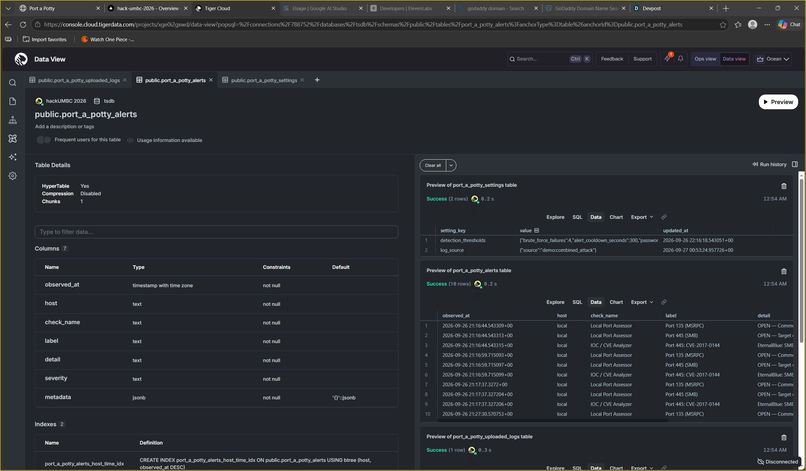Open the schema hierarchy icon in sidebar
This screenshot has height=471, width=806.
tap(13, 120)
